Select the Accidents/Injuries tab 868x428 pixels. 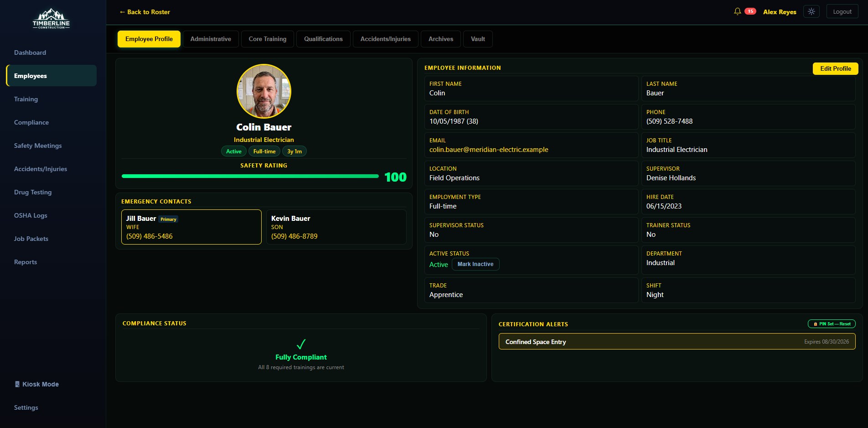385,39
